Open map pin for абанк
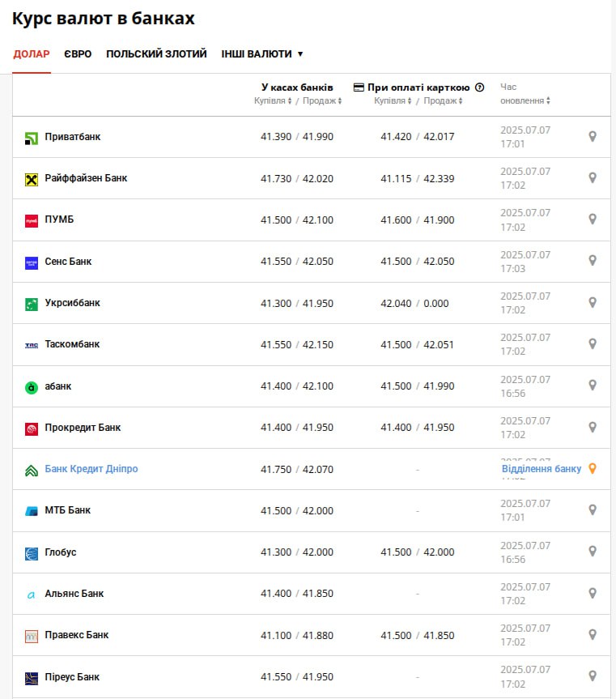Screen dimensions: 616x699 point(593,386)
